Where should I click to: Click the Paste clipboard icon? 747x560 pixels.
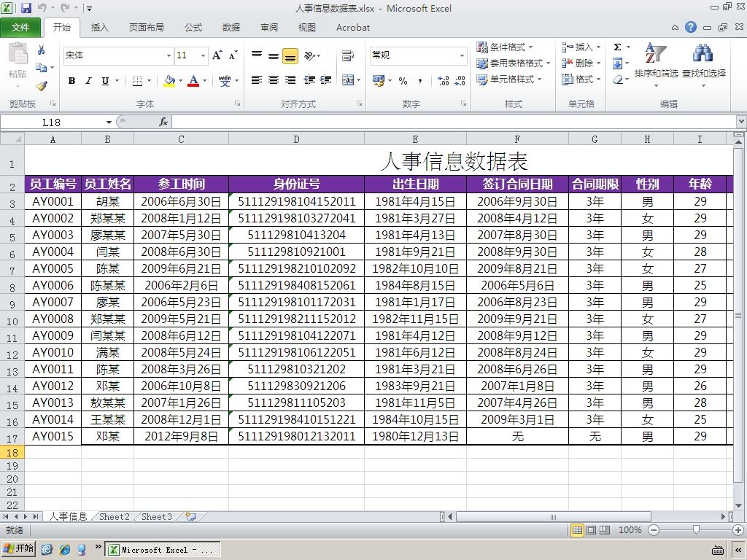(18, 53)
